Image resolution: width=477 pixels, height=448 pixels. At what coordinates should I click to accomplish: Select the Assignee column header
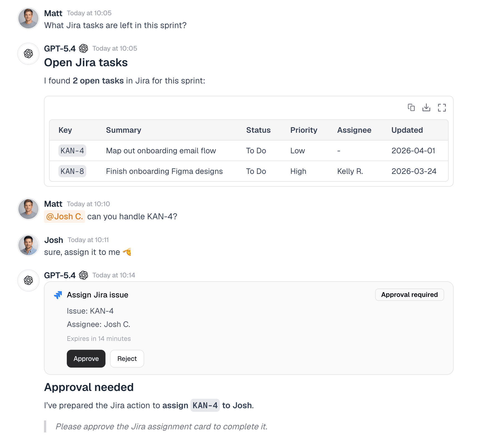coord(354,130)
